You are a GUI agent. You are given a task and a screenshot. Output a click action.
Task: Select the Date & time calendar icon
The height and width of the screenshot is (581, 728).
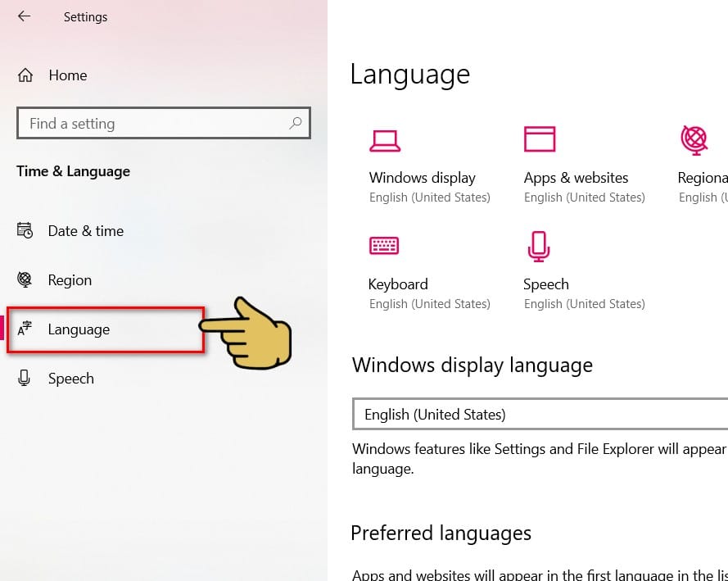click(25, 230)
